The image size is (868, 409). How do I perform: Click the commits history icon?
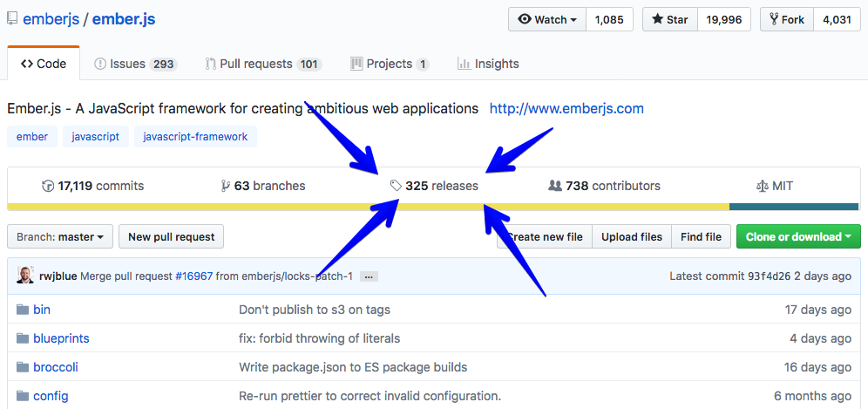(48, 186)
